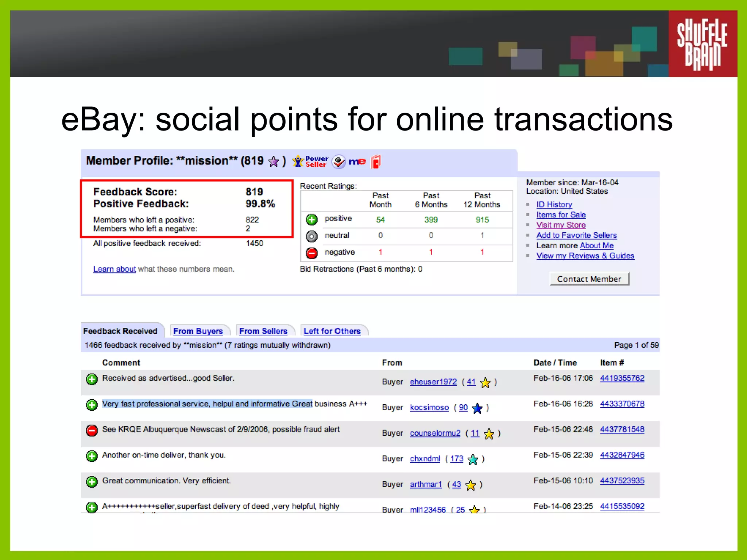Image resolution: width=747 pixels, height=560 pixels.
Task: Click blue star next to kocsimoso's score
Action: click(477, 408)
